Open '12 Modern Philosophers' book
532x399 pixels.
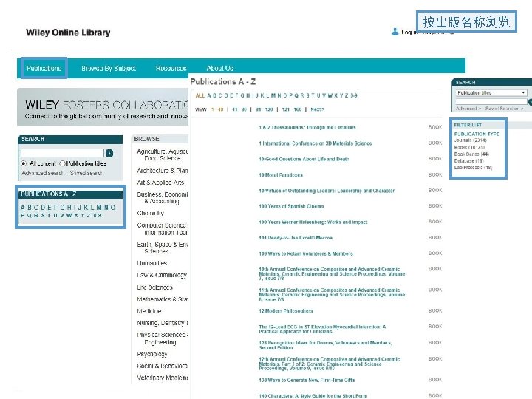point(286,311)
